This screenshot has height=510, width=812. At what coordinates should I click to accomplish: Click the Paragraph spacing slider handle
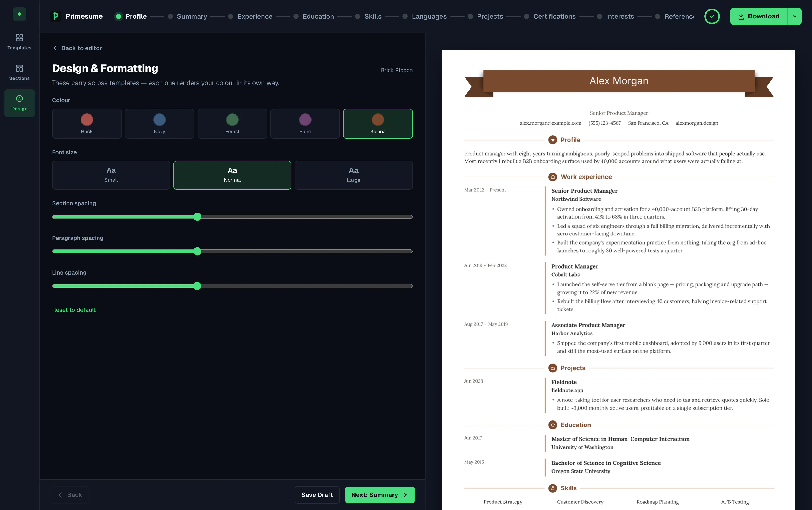pos(198,251)
